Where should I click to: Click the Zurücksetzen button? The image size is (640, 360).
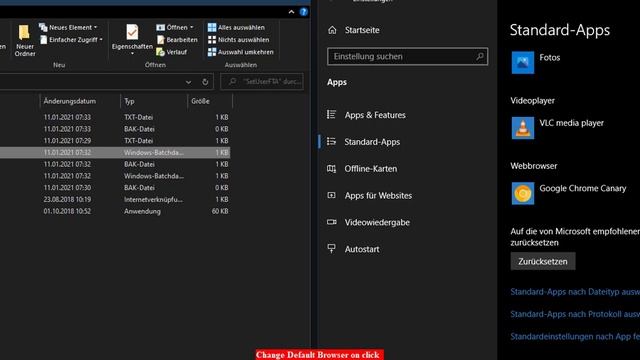543,261
